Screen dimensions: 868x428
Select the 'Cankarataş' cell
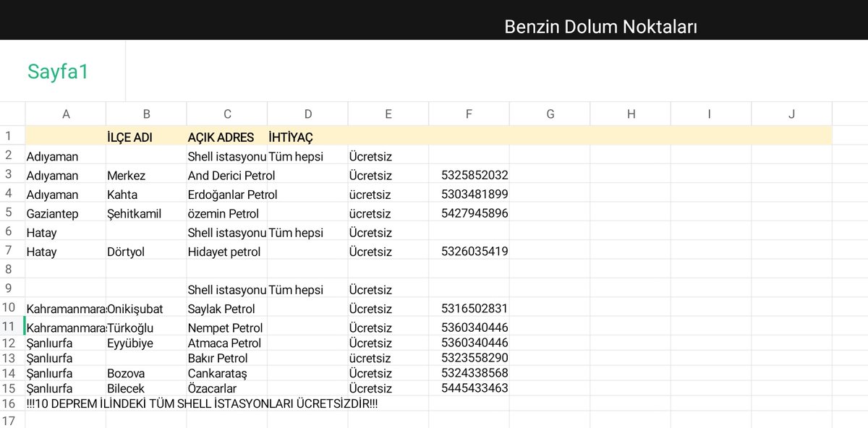click(227, 374)
